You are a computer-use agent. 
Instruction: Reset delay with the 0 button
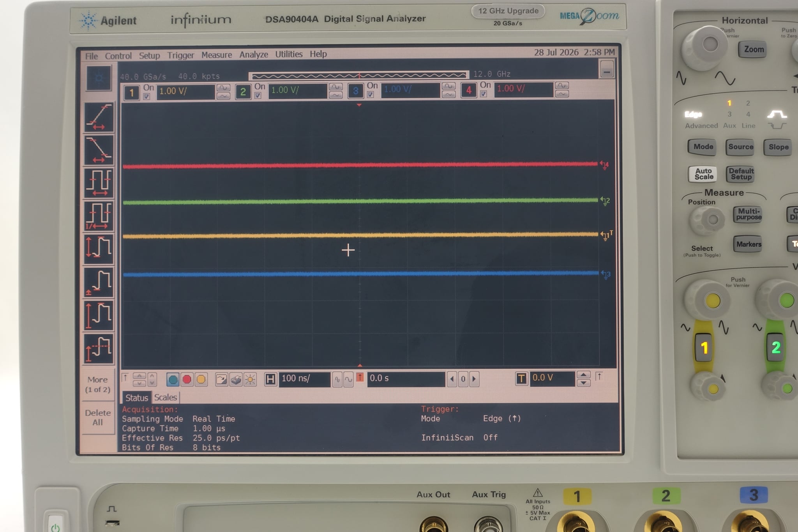pyautogui.click(x=463, y=378)
